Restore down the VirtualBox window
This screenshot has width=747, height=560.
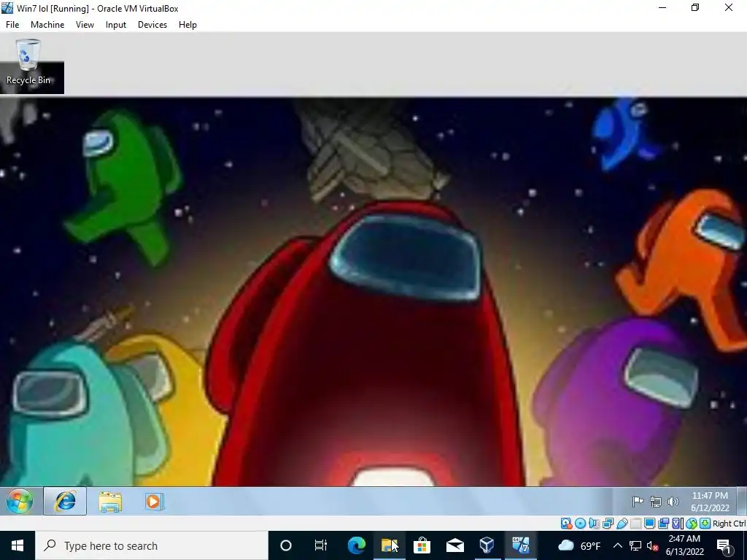pyautogui.click(x=695, y=7)
